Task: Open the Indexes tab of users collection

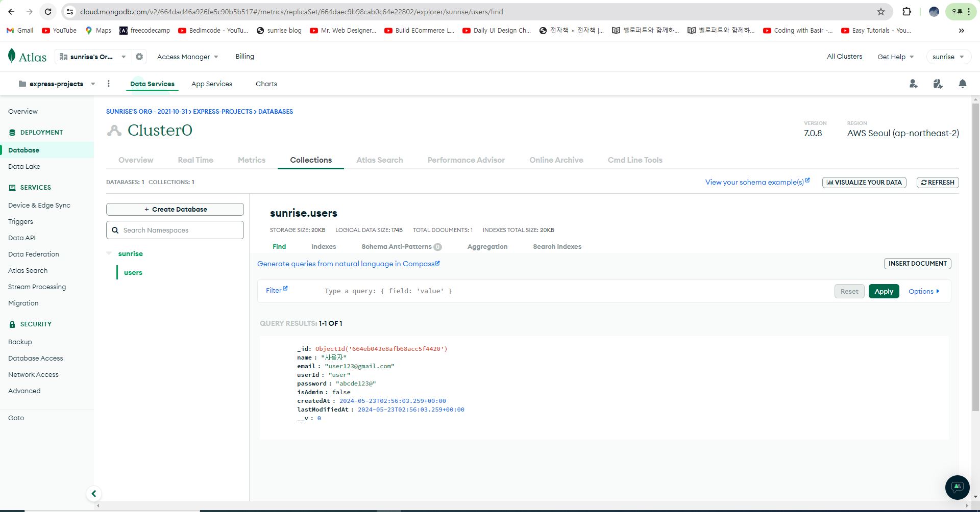Action: [324, 246]
